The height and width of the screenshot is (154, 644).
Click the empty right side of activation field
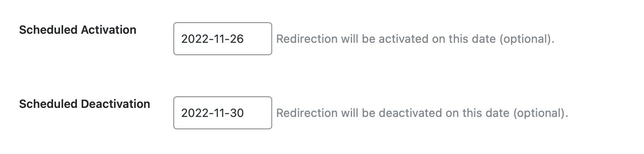[x=258, y=39]
